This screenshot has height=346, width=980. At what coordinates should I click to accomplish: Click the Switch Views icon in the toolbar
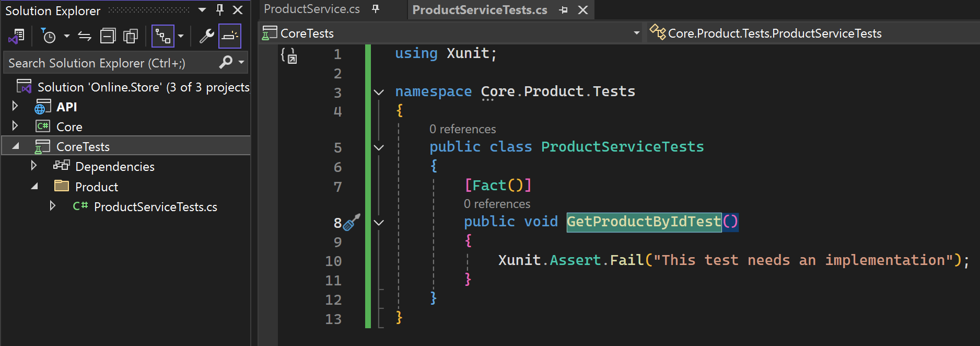16,36
